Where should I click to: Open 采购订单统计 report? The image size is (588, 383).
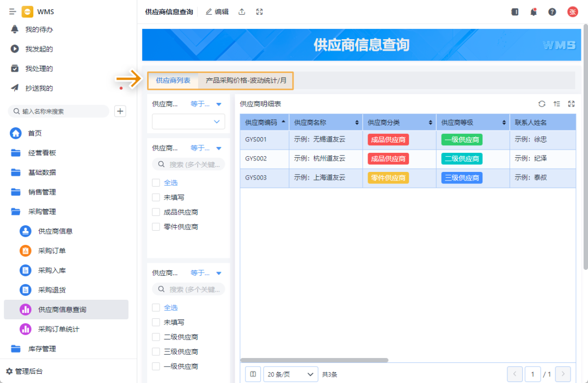pyautogui.click(x=58, y=329)
